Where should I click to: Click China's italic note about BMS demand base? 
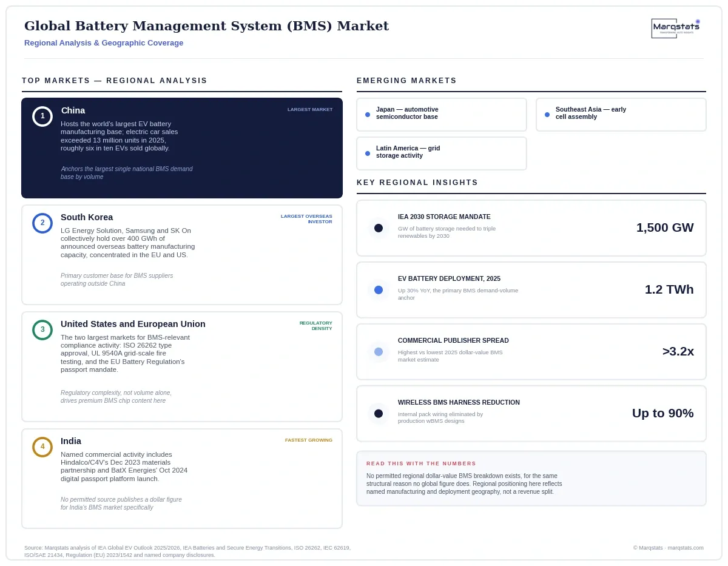[127, 173]
